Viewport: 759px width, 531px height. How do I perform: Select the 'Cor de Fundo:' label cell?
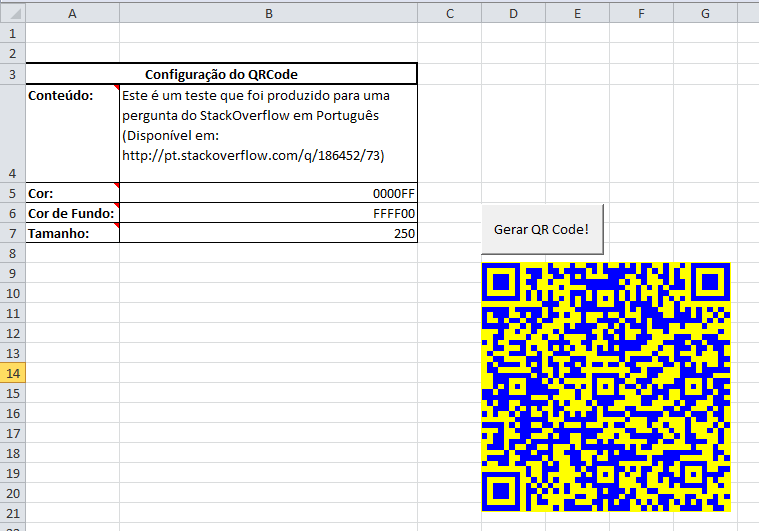[73, 213]
